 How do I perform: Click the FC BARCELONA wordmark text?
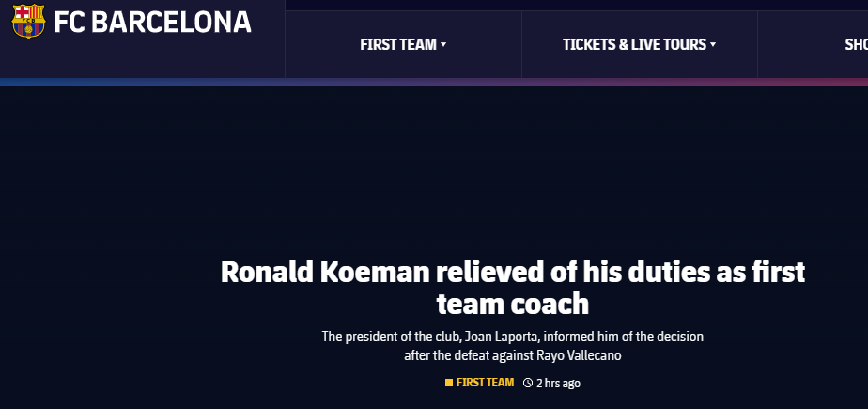153,23
